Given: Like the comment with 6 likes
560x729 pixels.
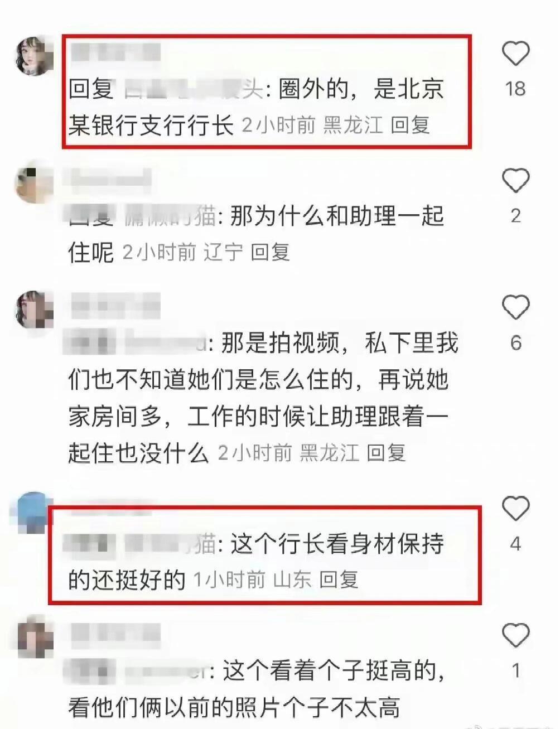Looking at the screenshot, I should point(515,307).
